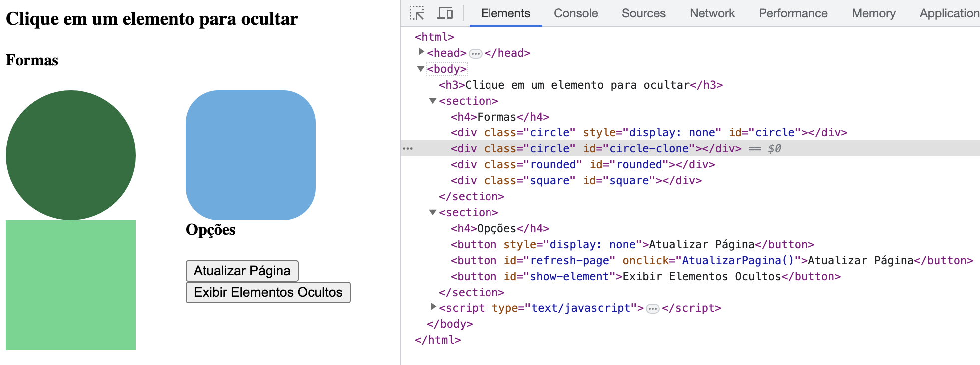Select the div with id rounded

(582, 165)
